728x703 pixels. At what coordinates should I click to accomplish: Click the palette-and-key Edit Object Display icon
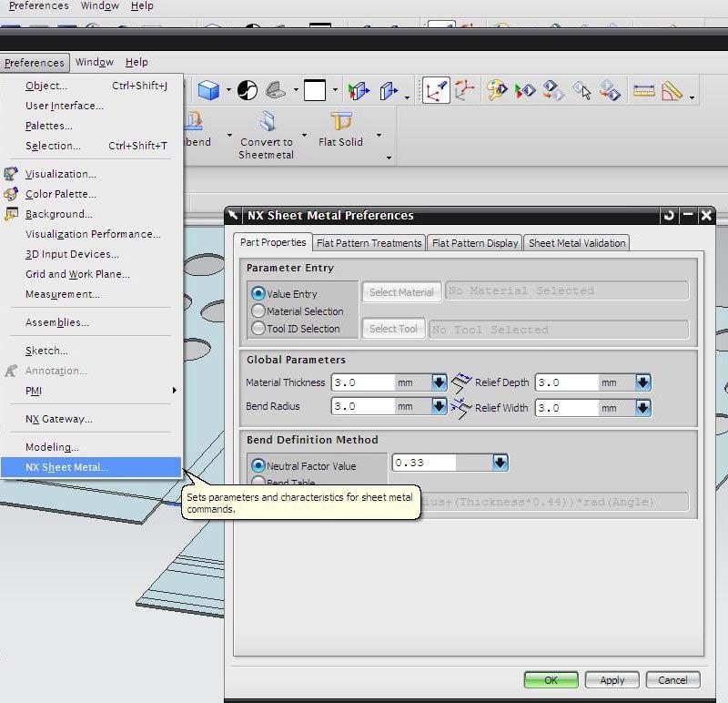[497, 89]
